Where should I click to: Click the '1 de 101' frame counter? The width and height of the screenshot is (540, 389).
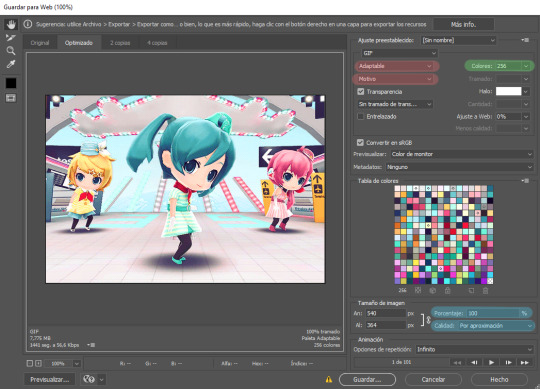pyautogui.click(x=401, y=362)
